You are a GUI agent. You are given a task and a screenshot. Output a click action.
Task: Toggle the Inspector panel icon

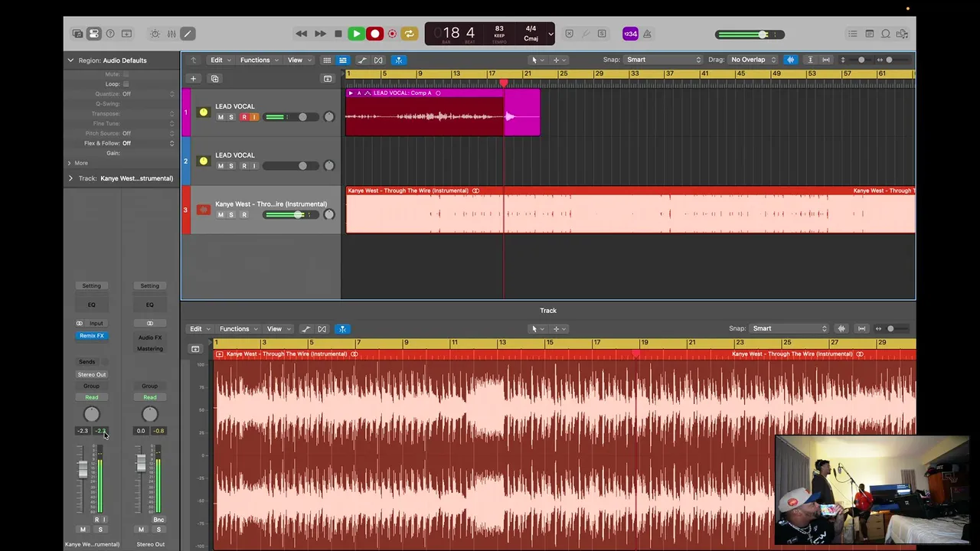93,34
